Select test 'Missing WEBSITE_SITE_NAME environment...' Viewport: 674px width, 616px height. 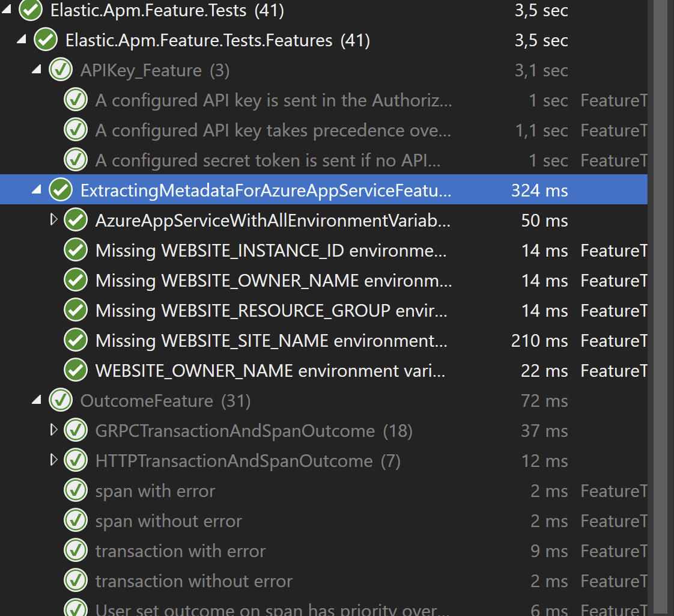coord(324,340)
